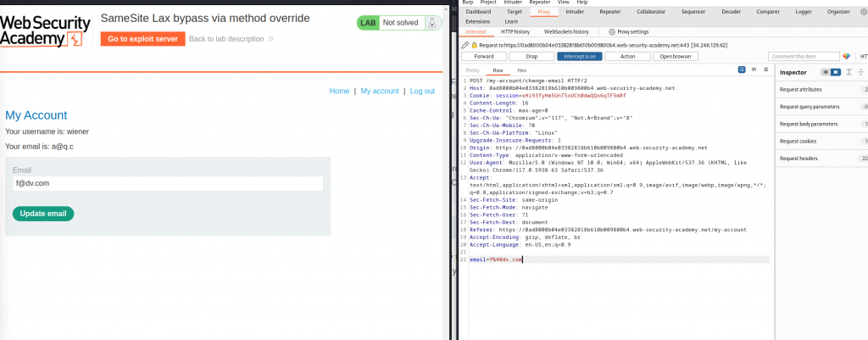Expand the Request body parameters section
This screenshot has height=340, width=868.
tap(823, 124)
